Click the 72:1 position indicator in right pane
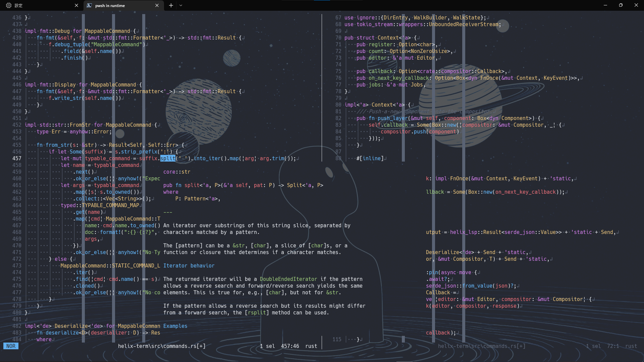644x362 pixels. tap(613, 346)
